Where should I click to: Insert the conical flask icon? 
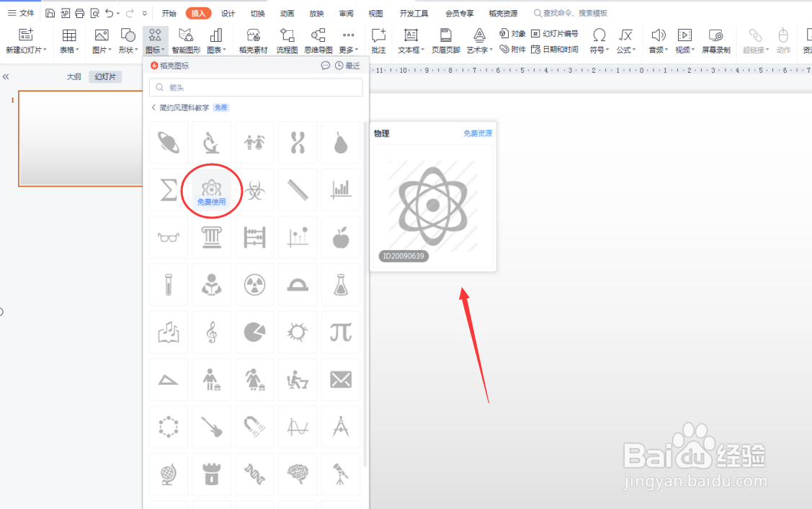pos(340,285)
